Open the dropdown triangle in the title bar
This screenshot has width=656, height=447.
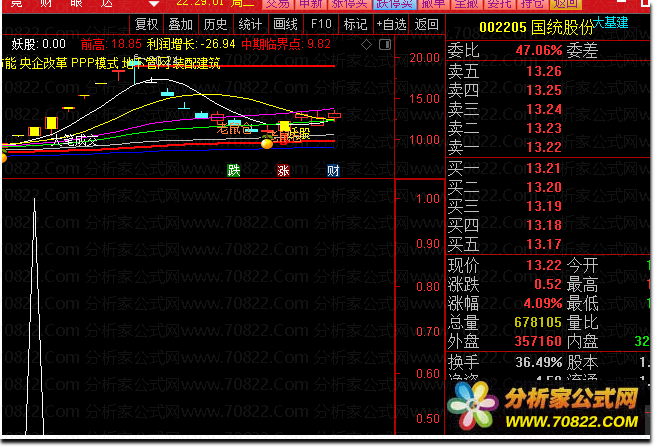(x=154, y=4)
